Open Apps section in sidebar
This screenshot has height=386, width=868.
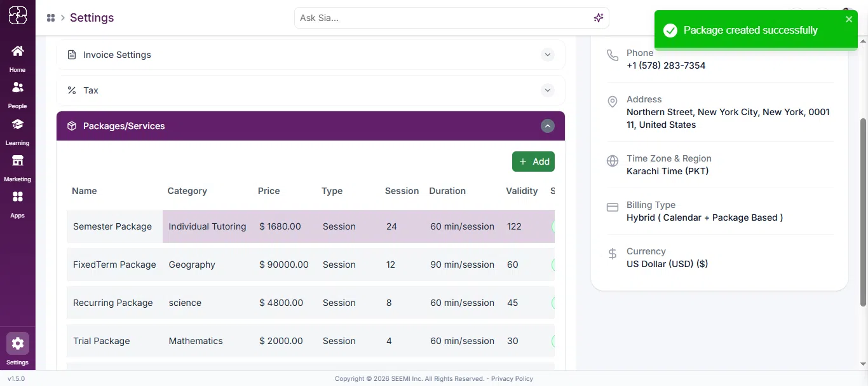pyautogui.click(x=18, y=204)
